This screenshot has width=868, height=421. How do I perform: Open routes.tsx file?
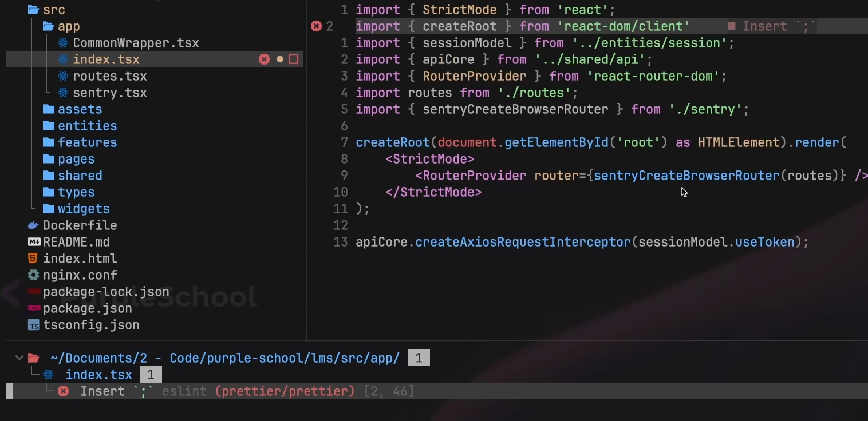pyautogui.click(x=109, y=76)
